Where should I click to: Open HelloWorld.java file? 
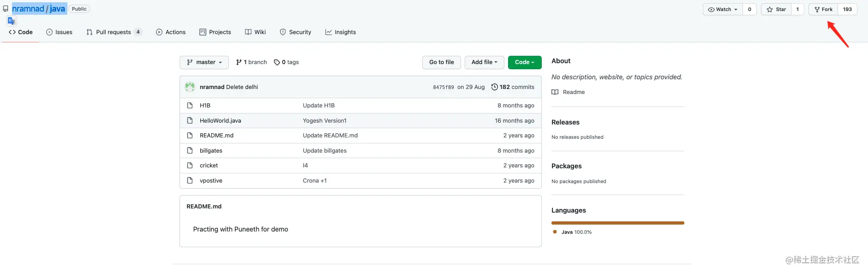tap(220, 121)
